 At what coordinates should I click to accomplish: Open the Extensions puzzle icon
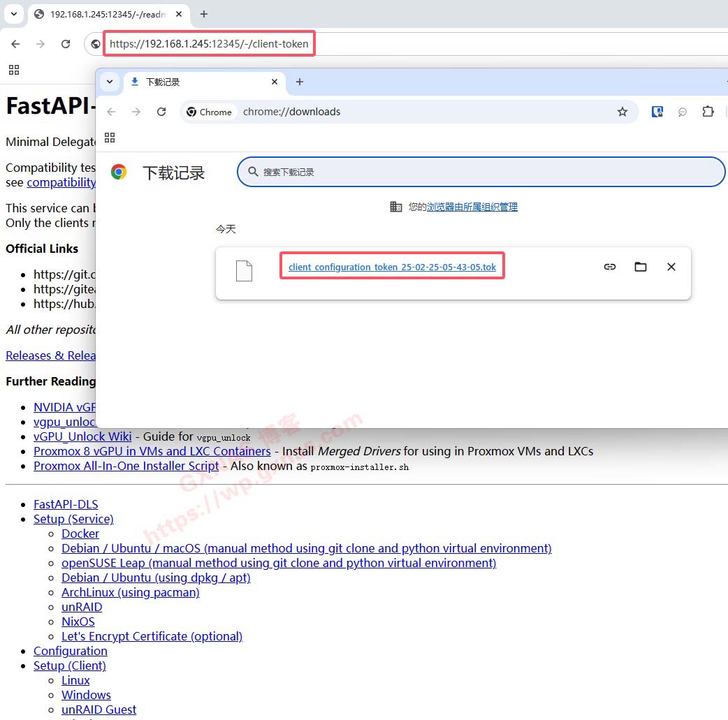click(708, 112)
